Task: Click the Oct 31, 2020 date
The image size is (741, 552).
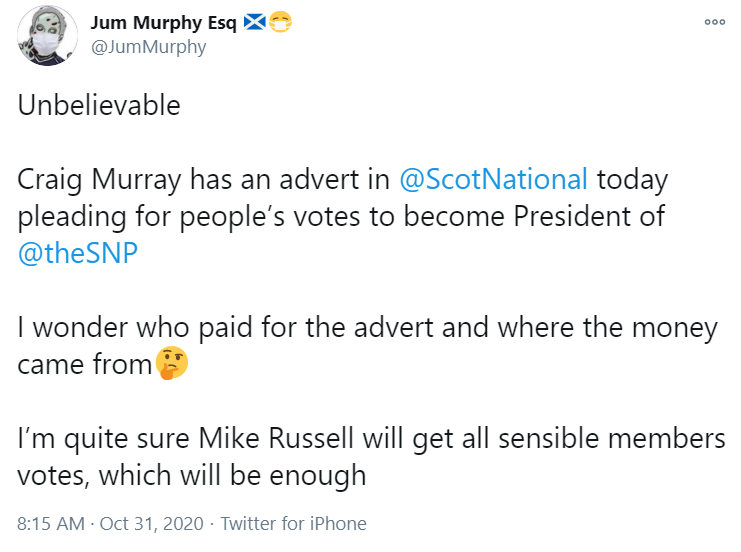Action: click(151, 524)
